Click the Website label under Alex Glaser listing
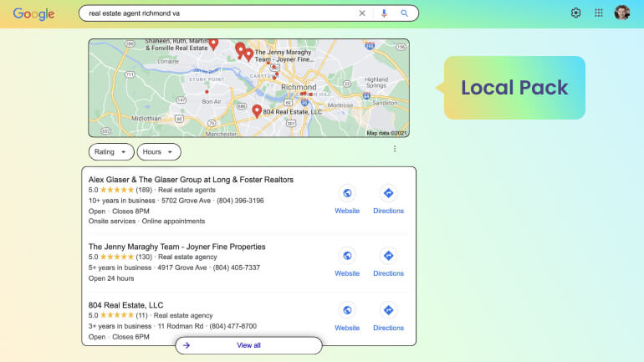Screen dimensions: 644x362 coord(347,211)
